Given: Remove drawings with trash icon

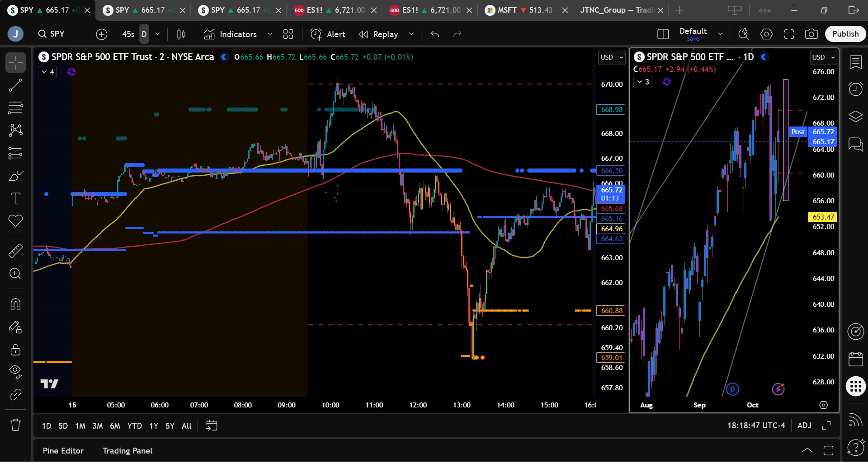Looking at the screenshot, I should [15, 425].
